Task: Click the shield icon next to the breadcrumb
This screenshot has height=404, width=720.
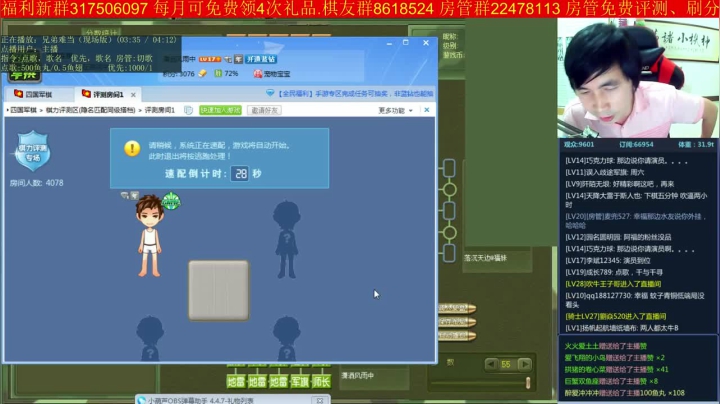Action: (x=188, y=110)
